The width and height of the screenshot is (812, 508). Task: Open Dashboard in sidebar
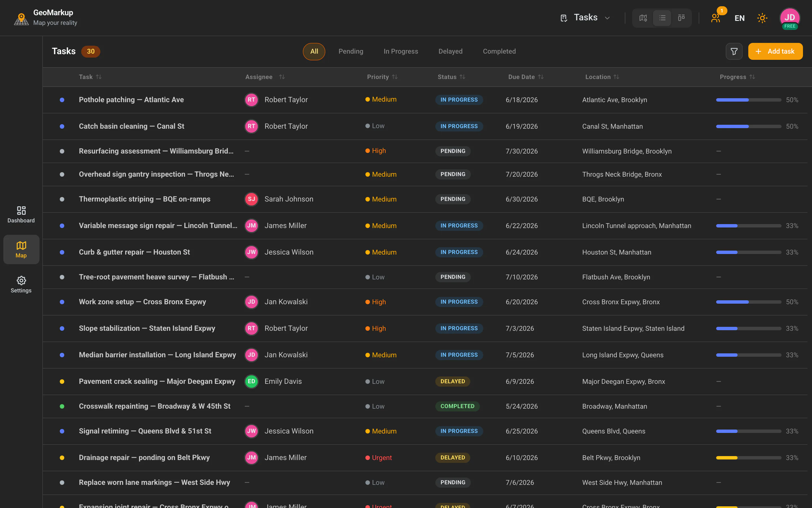[x=21, y=214]
